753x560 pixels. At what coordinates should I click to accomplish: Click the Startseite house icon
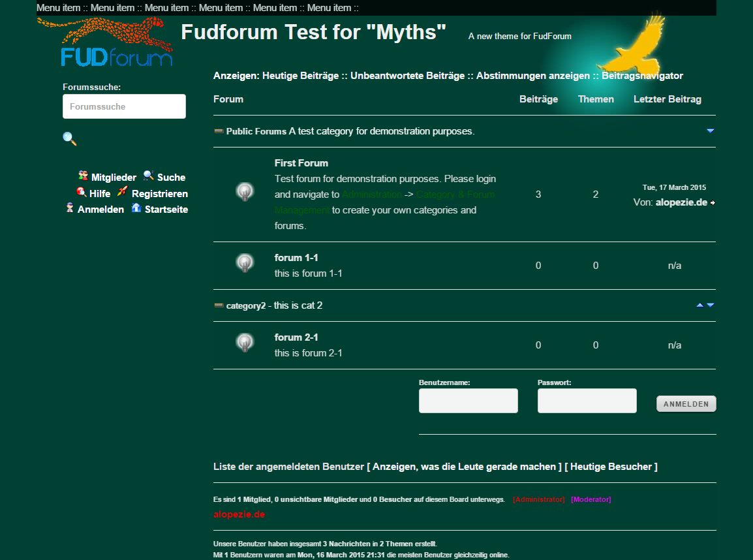click(136, 208)
